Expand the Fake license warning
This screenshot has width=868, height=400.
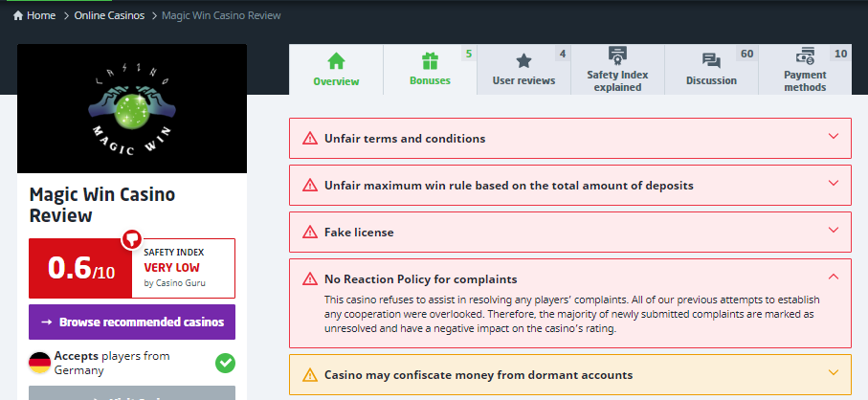833,232
